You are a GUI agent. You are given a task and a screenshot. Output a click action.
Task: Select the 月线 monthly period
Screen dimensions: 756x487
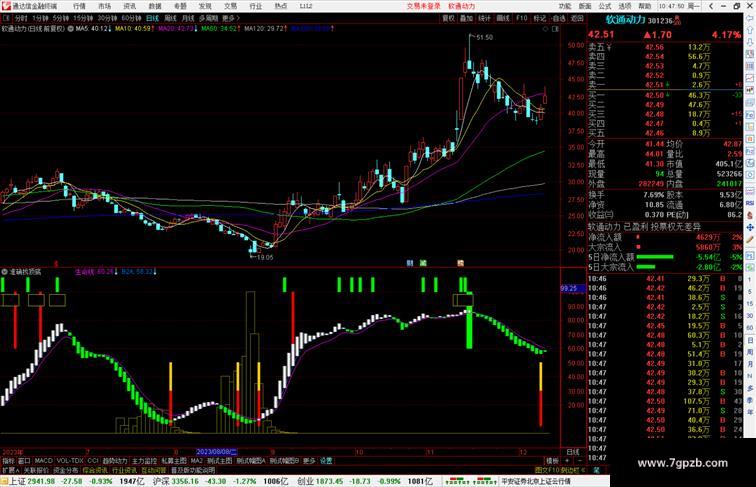(188, 18)
